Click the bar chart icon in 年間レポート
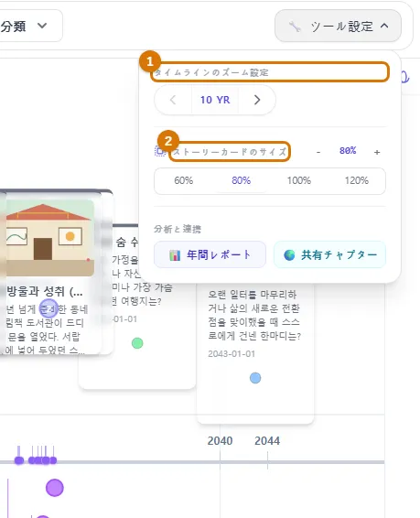The height and width of the screenshot is (518, 420). [175, 255]
